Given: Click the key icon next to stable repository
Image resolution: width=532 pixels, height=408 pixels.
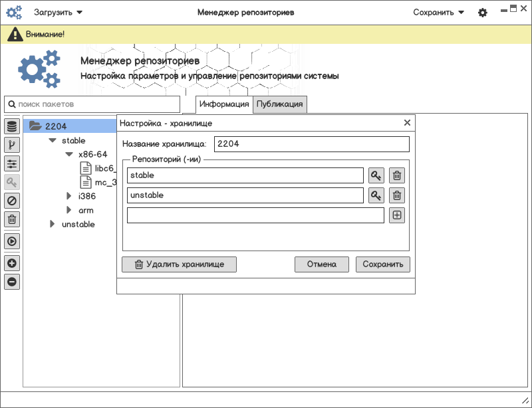Looking at the screenshot, I should [377, 175].
